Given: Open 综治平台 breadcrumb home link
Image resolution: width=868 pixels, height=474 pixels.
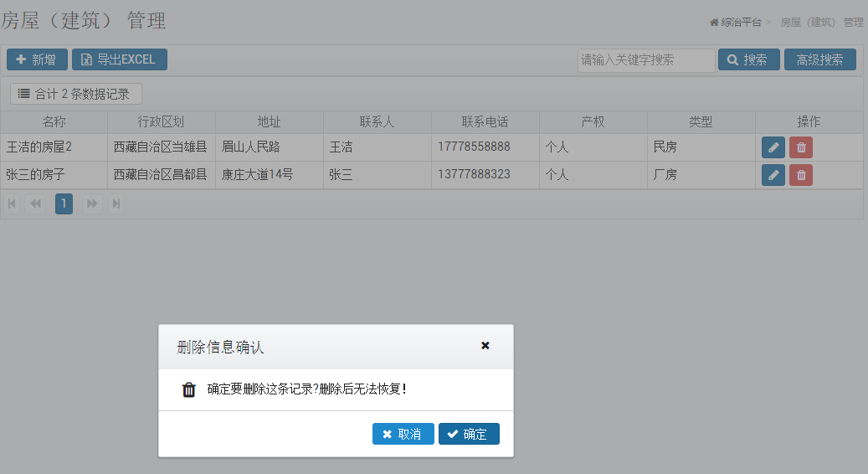Looking at the screenshot, I should [736, 22].
